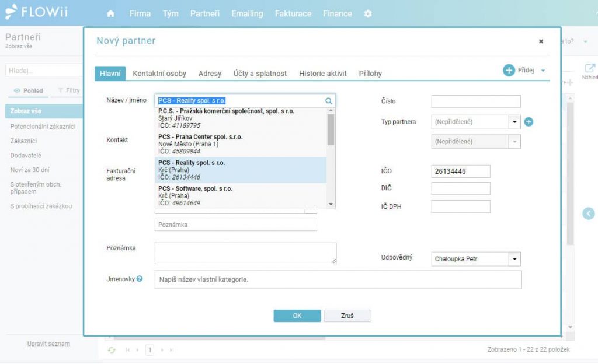
Task: Go to the home icon in top navigation
Action: (x=110, y=13)
